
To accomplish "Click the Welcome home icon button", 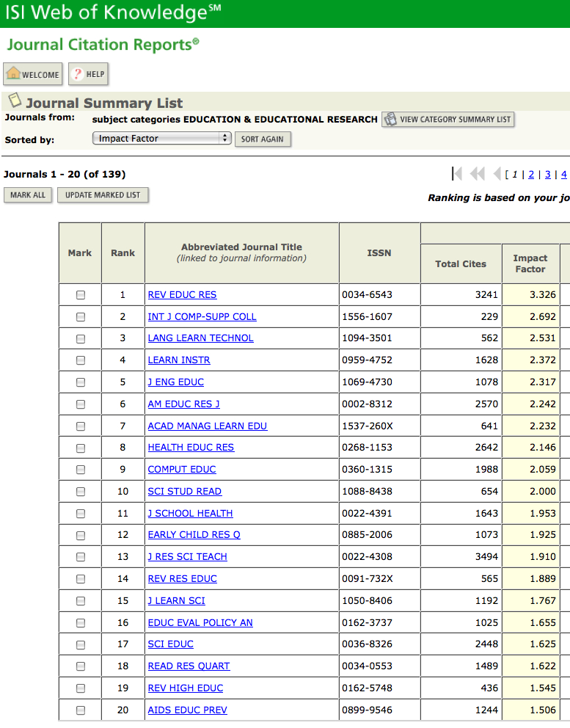I will click(x=32, y=74).
